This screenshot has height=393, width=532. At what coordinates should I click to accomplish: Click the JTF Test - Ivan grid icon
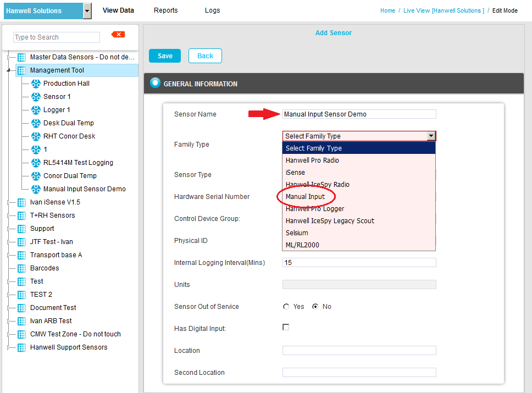22,242
